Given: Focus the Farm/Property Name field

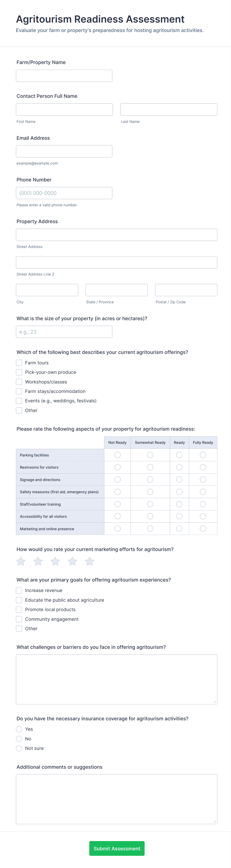Looking at the screenshot, I should [64, 76].
